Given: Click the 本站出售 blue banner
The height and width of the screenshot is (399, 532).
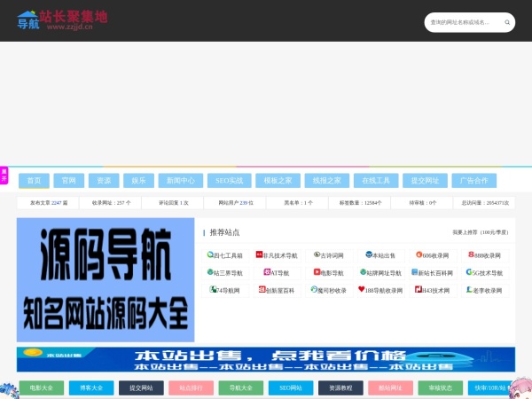Looking at the screenshot, I should coord(266,359).
